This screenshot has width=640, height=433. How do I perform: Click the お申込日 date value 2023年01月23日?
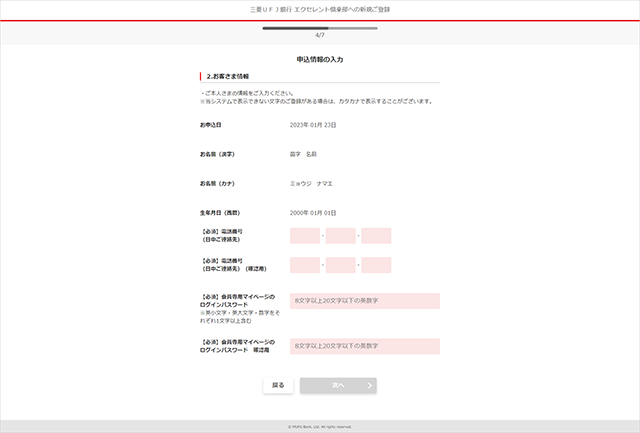click(x=313, y=125)
